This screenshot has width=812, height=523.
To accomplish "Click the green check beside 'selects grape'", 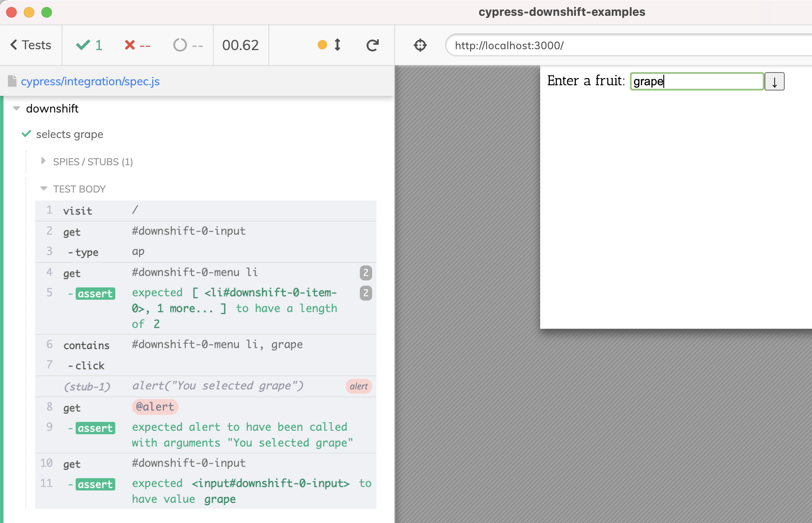I will [26, 134].
